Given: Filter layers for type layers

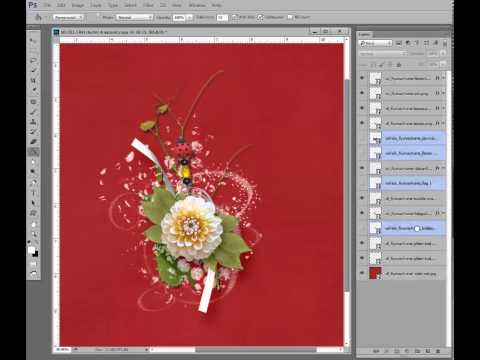Looking at the screenshot, I should click(x=417, y=43).
